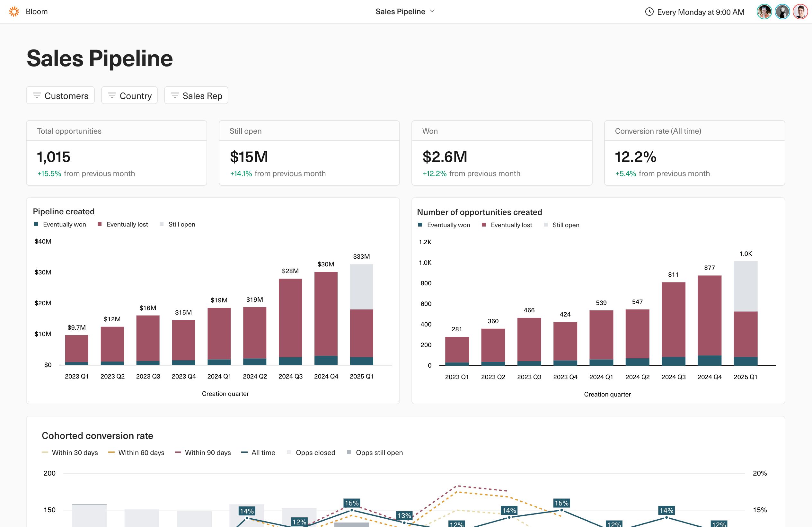The height and width of the screenshot is (527, 812).
Task: Click filter icon in Country button
Action: pyautogui.click(x=112, y=95)
